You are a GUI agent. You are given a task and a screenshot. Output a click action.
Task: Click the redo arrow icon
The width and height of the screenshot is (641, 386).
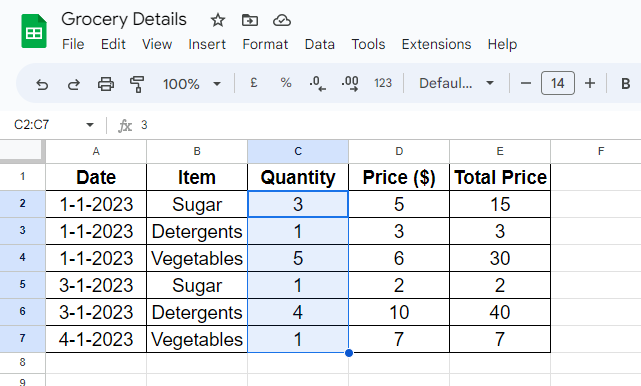pyautogui.click(x=74, y=84)
